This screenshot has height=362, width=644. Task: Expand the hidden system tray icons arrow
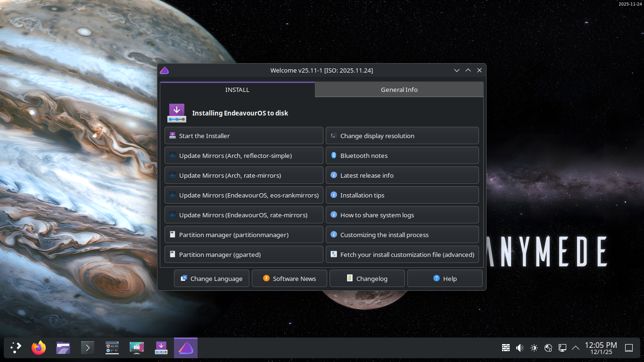pyautogui.click(x=576, y=348)
